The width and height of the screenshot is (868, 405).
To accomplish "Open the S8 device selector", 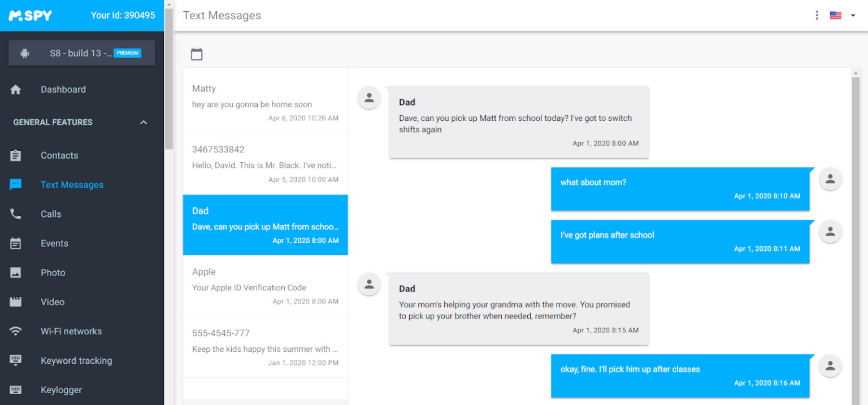I will pos(81,53).
